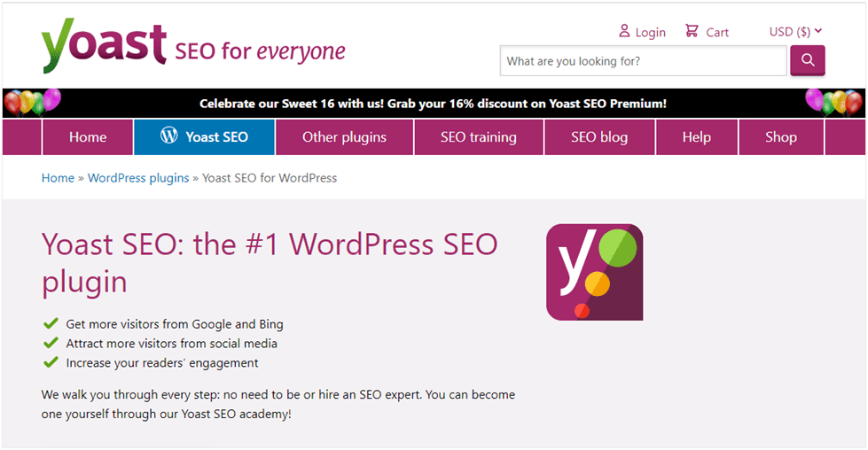The image size is (868, 450).
Task: Click 'Get more visitors from Google and Bing'
Action: 175,324
